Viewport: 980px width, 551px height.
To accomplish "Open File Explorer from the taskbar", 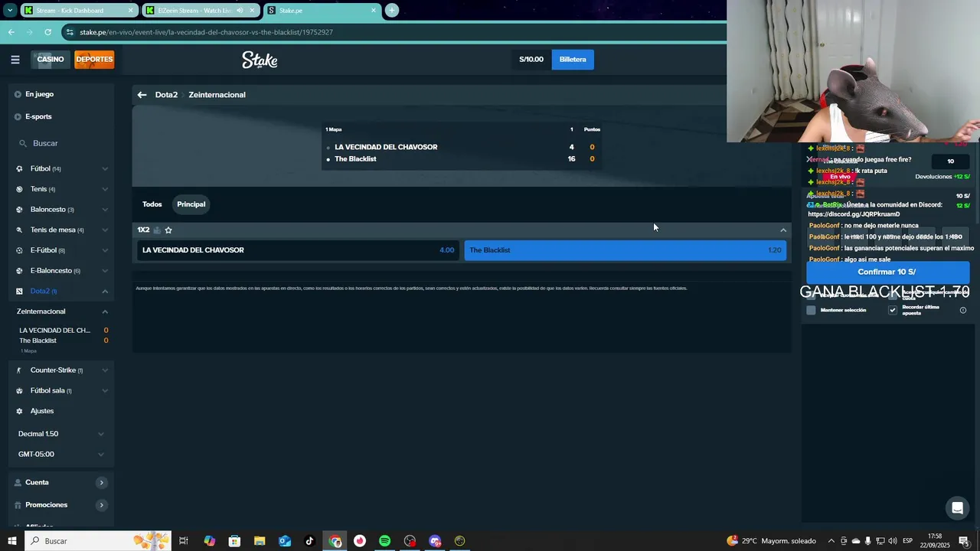I will click(x=260, y=541).
